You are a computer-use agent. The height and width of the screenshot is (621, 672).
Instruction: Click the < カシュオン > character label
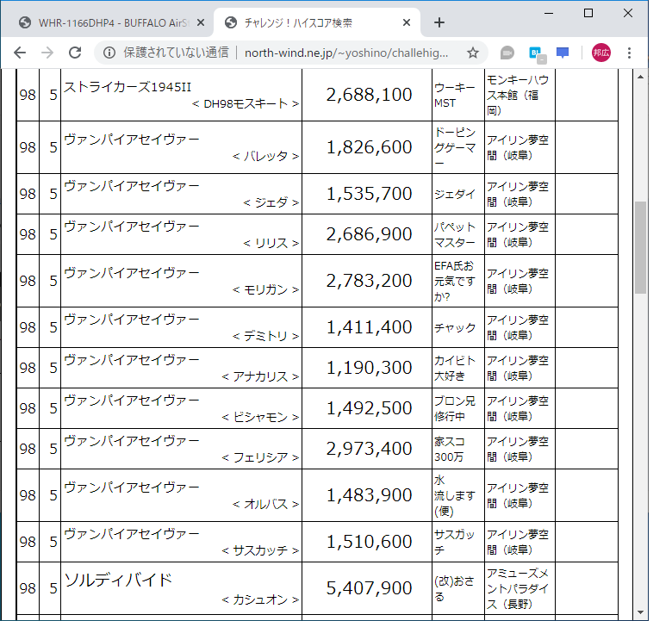pos(260,599)
